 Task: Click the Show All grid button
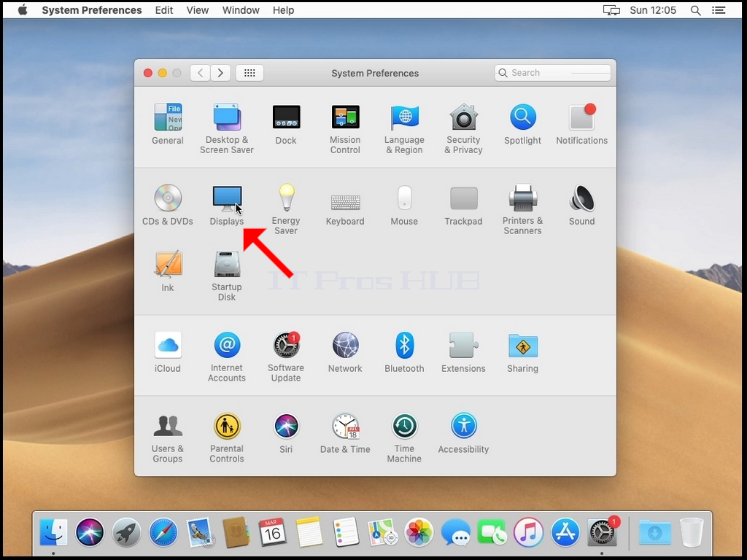[x=249, y=73]
